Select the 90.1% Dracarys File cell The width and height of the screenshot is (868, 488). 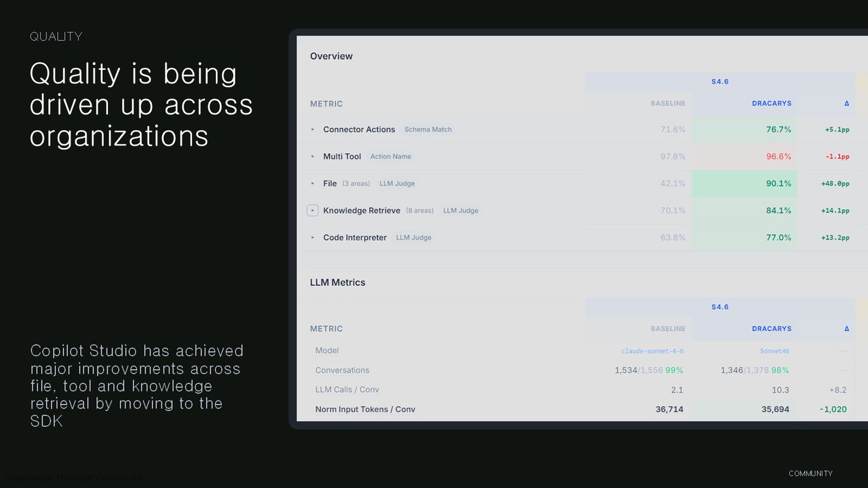[x=744, y=184]
